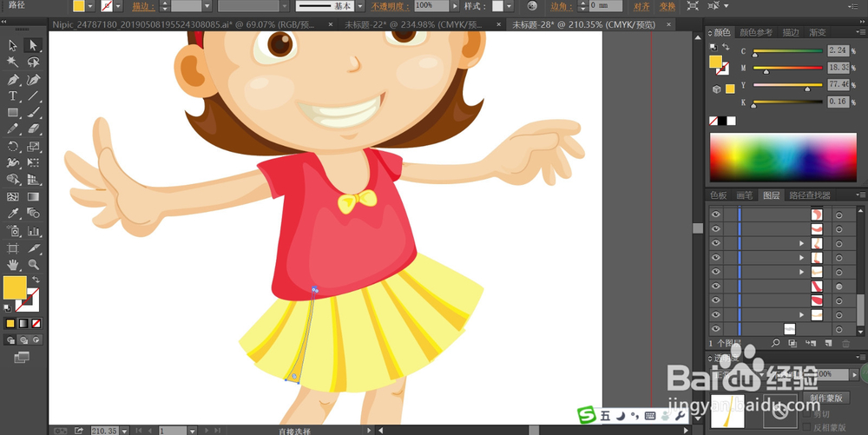Open the 样式 (Style) swatch dropdown
Image resolution: width=868 pixels, height=435 pixels.
509,6
